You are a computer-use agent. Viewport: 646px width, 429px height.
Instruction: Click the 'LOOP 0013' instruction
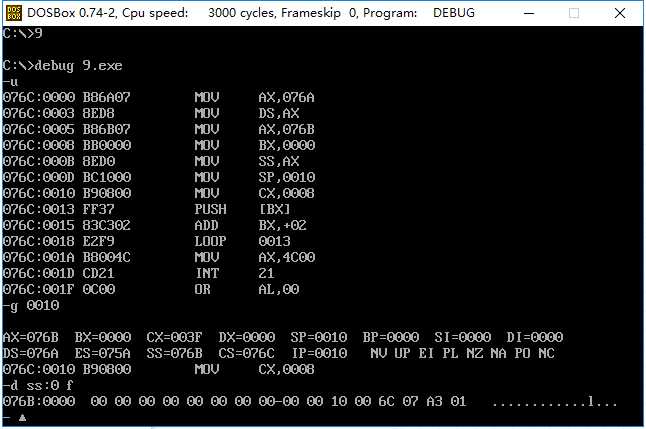pyautogui.click(x=243, y=241)
